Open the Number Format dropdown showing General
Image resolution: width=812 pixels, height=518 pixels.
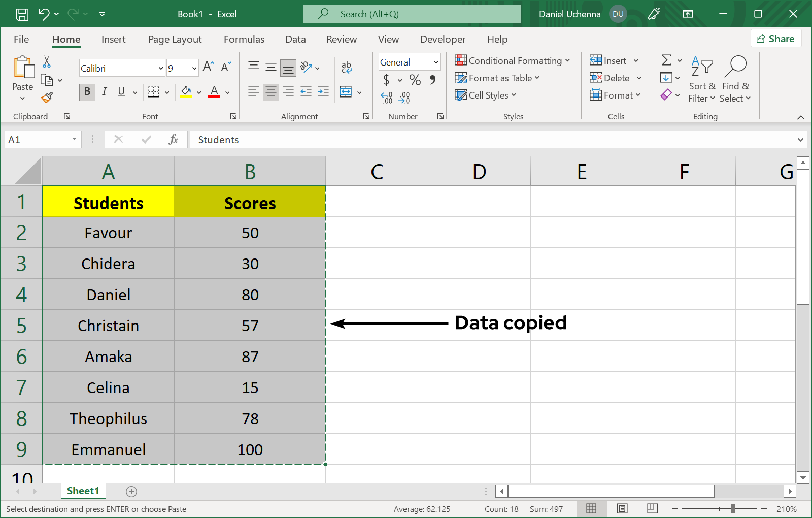click(x=409, y=61)
